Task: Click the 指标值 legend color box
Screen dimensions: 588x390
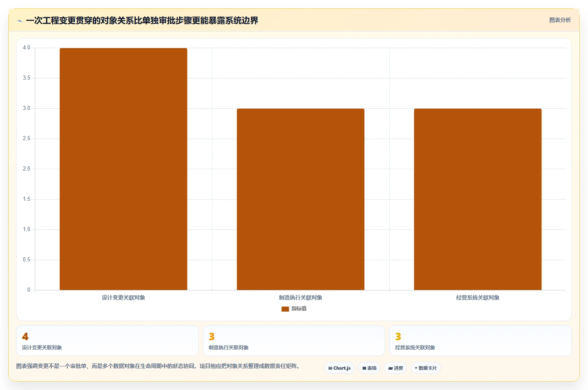Action: click(285, 309)
